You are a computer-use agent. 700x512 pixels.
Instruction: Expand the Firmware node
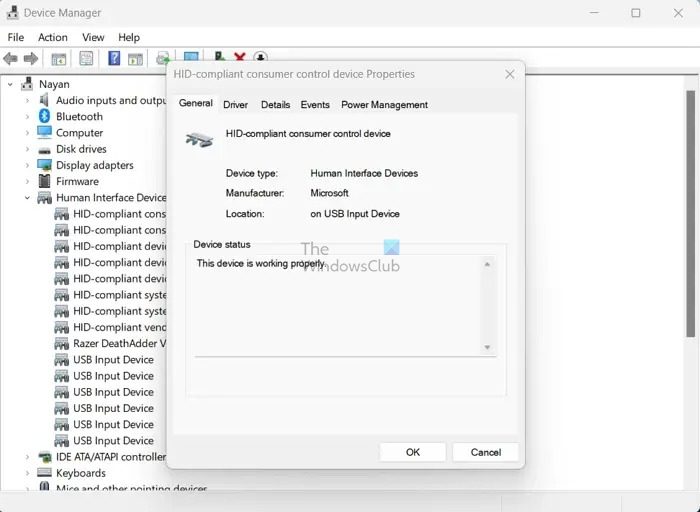pos(27,182)
